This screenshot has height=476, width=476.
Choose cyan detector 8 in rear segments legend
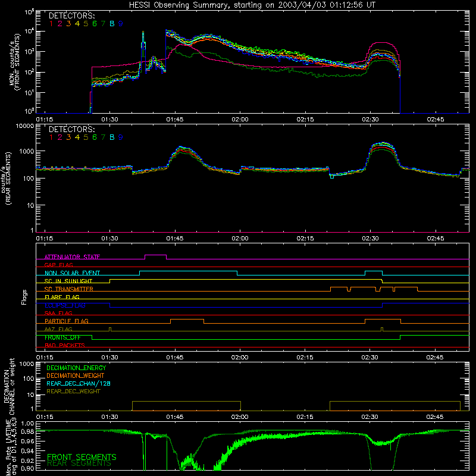pyautogui.click(x=112, y=137)
